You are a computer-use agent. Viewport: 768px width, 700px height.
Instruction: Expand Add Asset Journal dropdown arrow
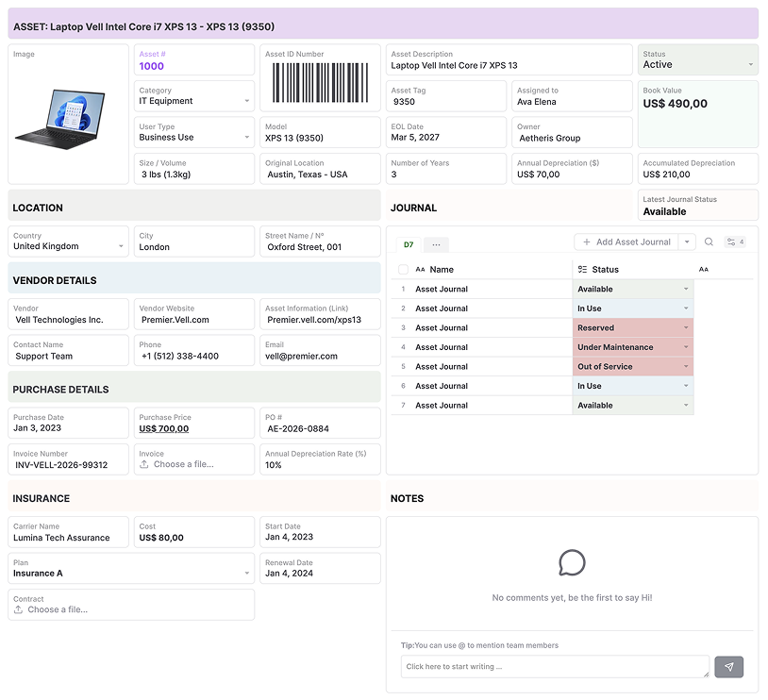tap(687, 242)
